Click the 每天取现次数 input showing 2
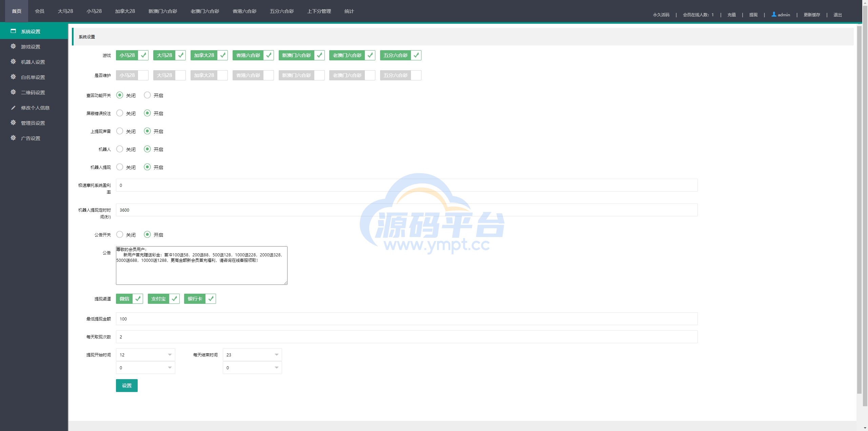The image size is (868, 431). click(407, 337)
